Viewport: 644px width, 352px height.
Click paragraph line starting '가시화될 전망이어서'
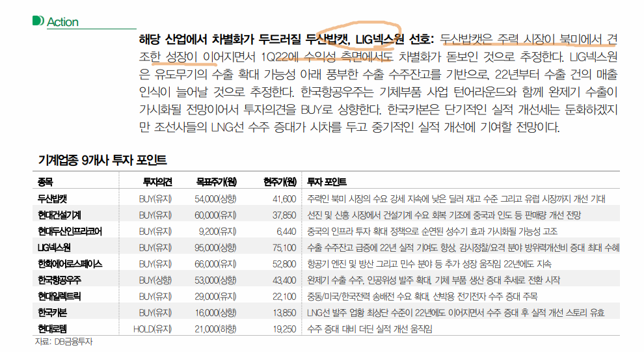378,110
